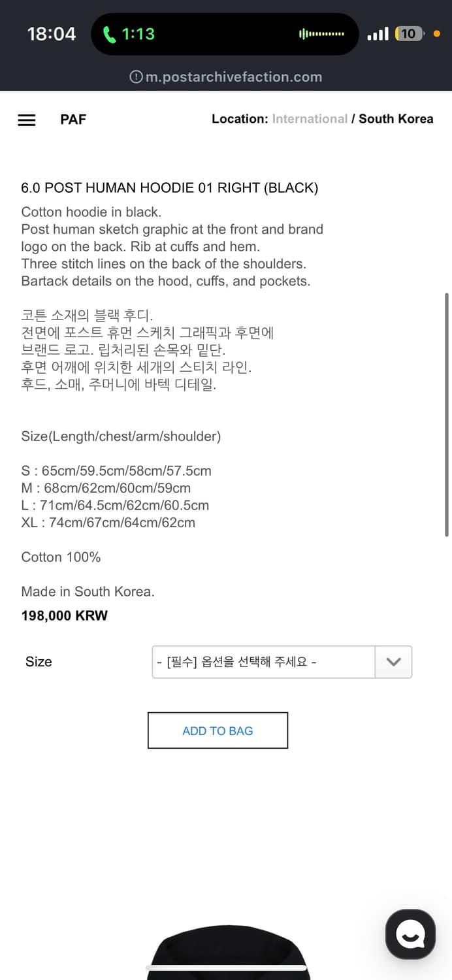Tap the cellular signal bars icon

(x=379, y=33)
